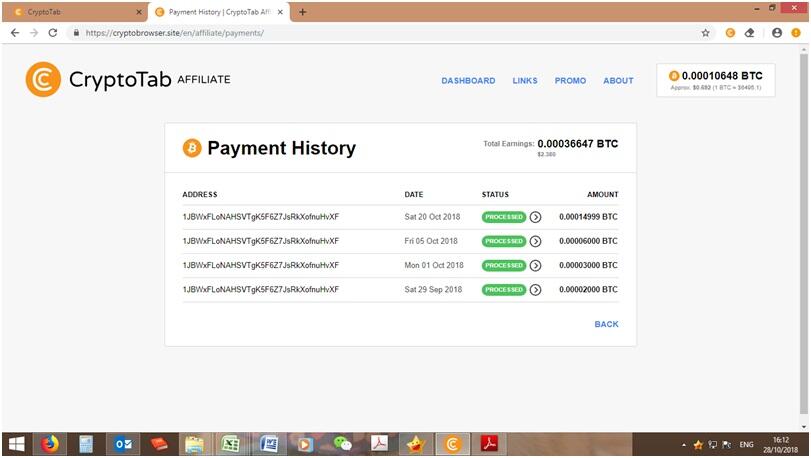This screenshot has height=458, width=811.
Task: Click the 0.00006000 BTC amount
Action: pos(588,241)
